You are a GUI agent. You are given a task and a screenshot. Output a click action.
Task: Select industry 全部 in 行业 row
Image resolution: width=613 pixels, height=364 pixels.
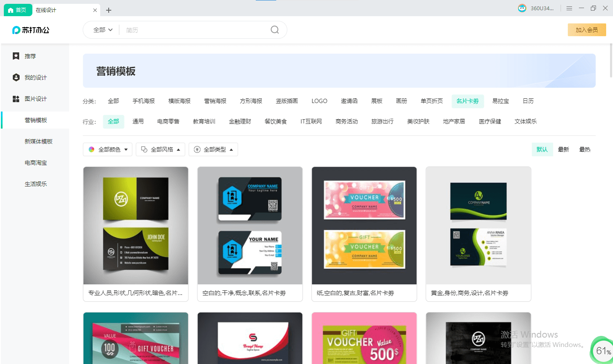113,121
